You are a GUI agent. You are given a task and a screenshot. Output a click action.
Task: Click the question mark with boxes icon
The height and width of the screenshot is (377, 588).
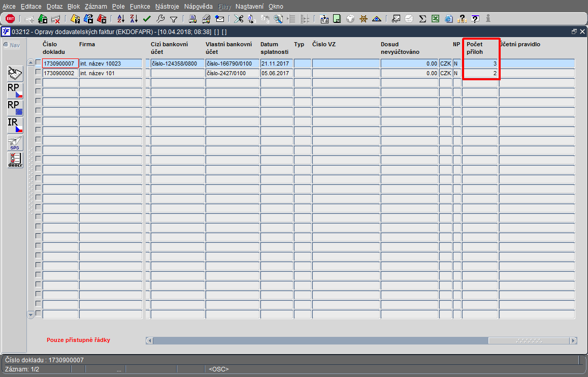point(462,18)
